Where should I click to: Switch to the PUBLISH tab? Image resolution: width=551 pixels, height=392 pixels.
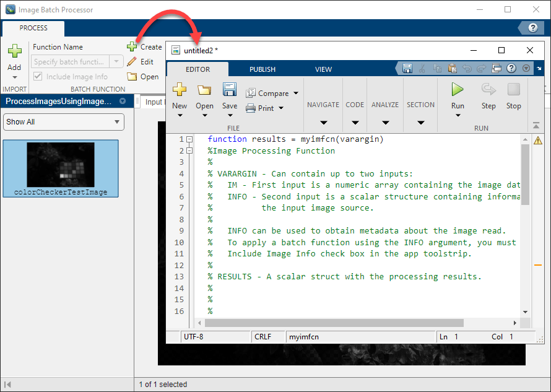click(262, 69)
